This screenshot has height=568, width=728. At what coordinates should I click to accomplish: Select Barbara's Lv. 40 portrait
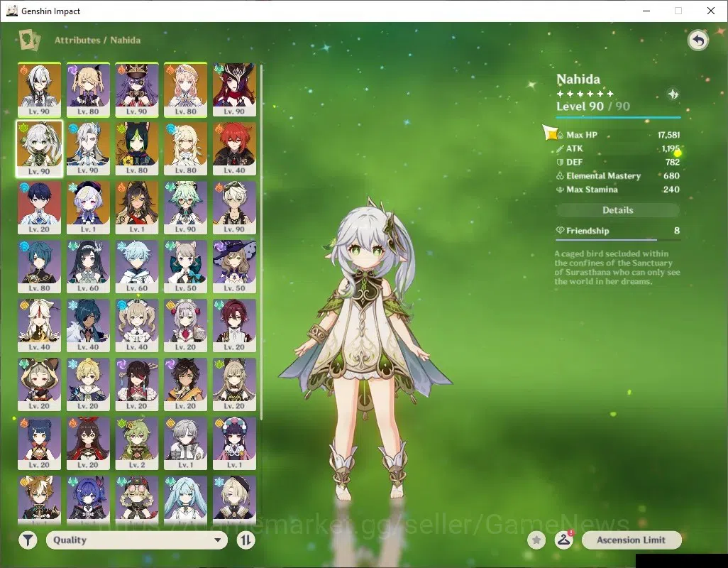[x=137, y=325]
